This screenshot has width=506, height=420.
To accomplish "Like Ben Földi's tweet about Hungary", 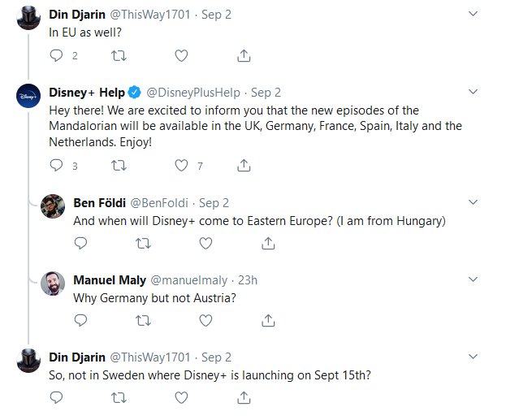I will coord(205,243).
